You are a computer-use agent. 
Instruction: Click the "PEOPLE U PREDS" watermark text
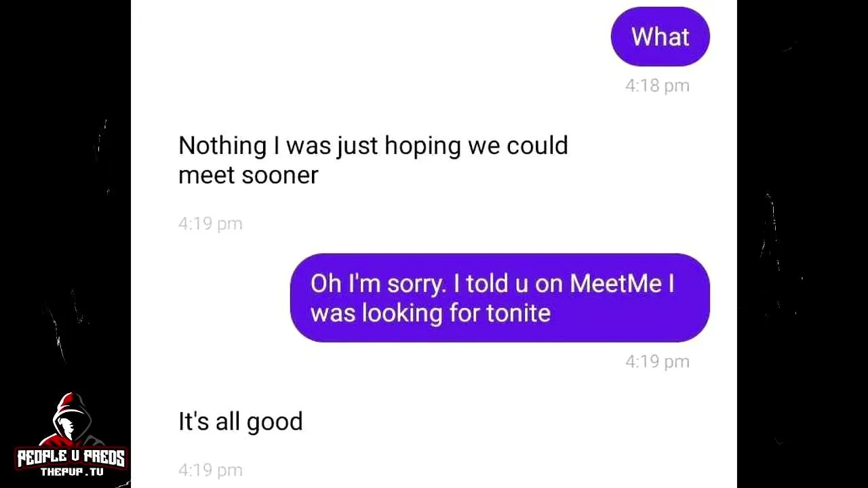tap(71, 458)
